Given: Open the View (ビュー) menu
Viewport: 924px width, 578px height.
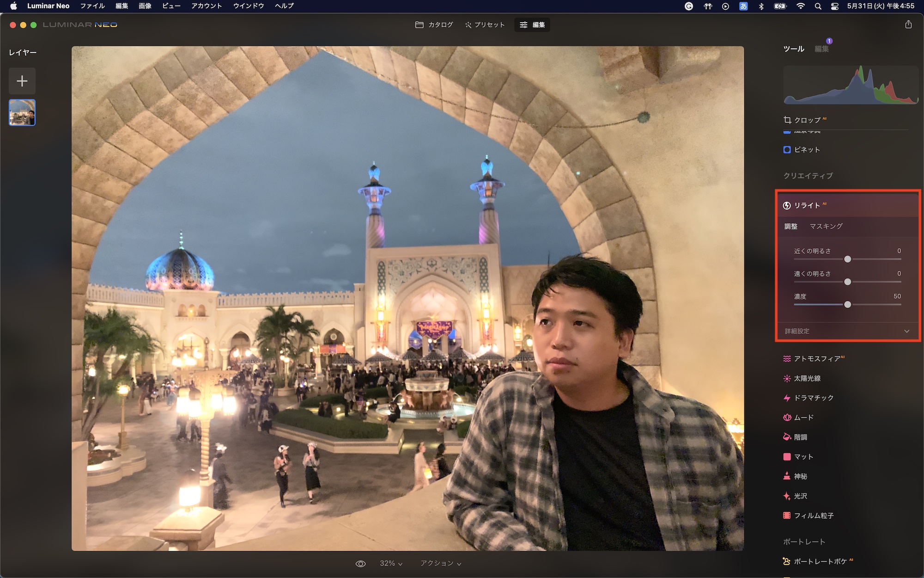Looking at the screenshot, I should click(x=171, y=6).
